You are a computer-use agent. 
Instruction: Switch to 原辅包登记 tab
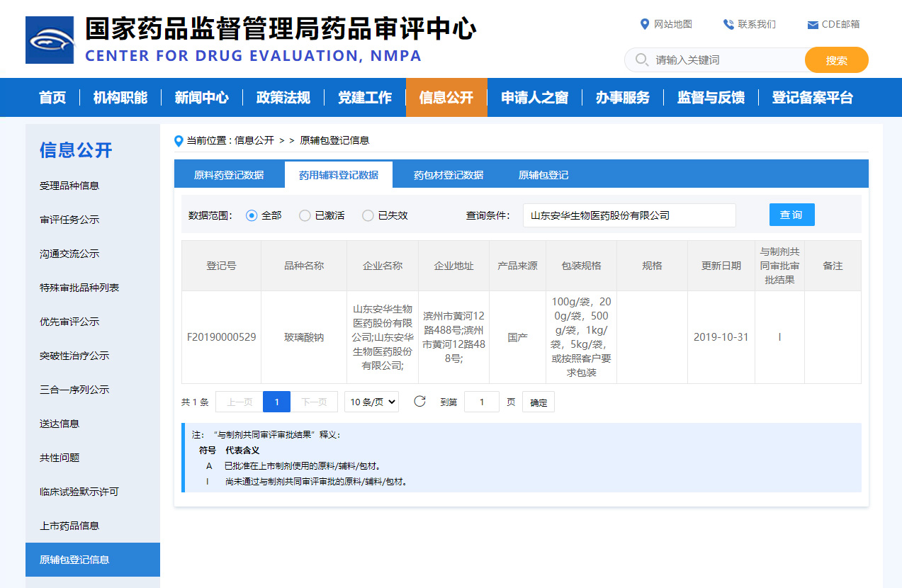pos(543,175)
